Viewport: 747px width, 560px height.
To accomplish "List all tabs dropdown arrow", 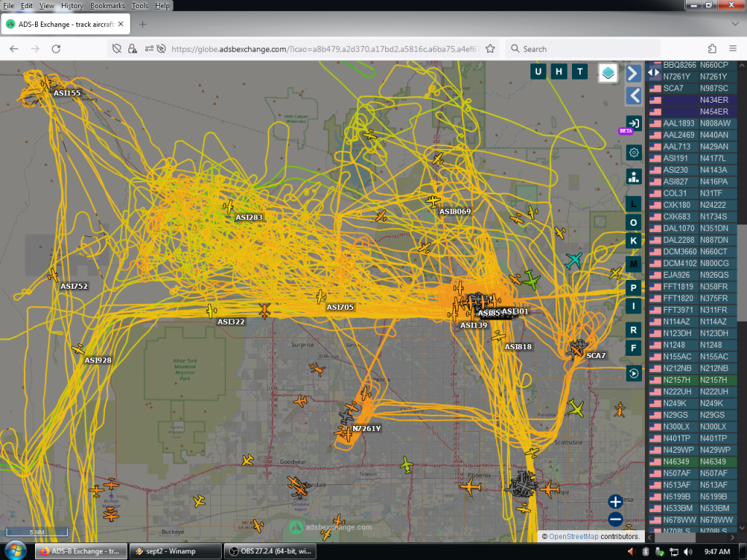I will pos(735,24).
